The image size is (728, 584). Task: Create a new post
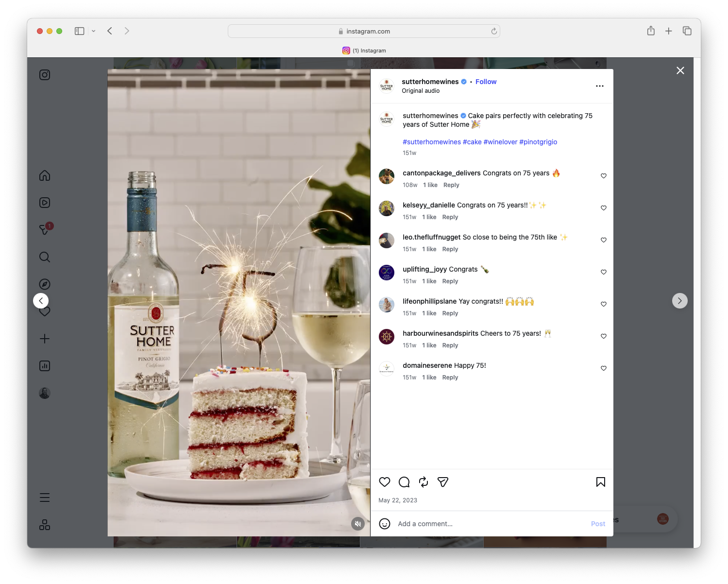(x=44, y=339)
